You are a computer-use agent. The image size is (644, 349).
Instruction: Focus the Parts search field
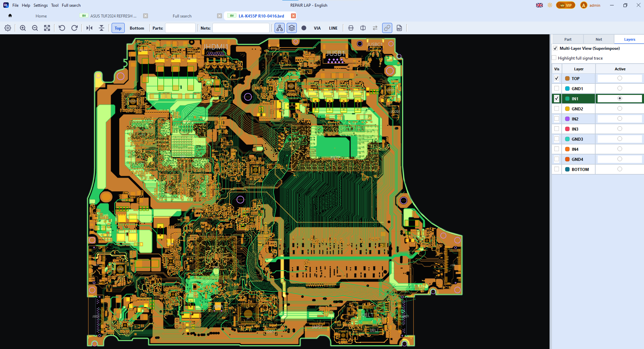pos(180,28)
